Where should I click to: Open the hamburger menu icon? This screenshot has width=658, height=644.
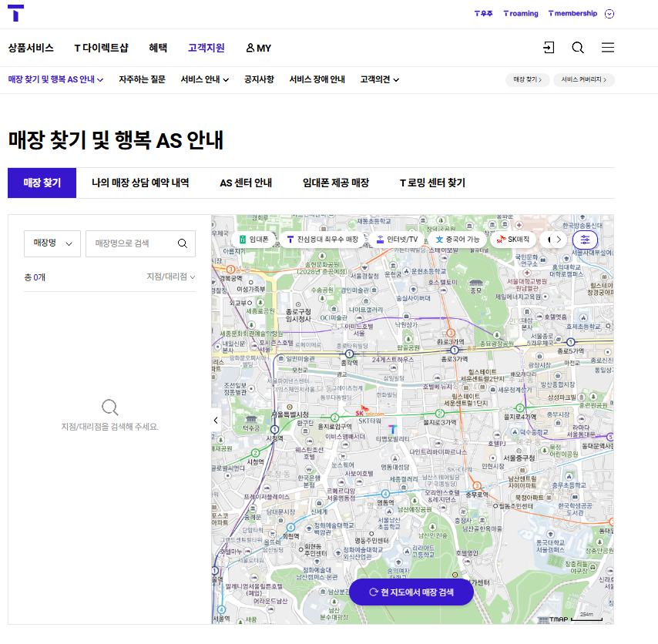(x=608, y=48)
